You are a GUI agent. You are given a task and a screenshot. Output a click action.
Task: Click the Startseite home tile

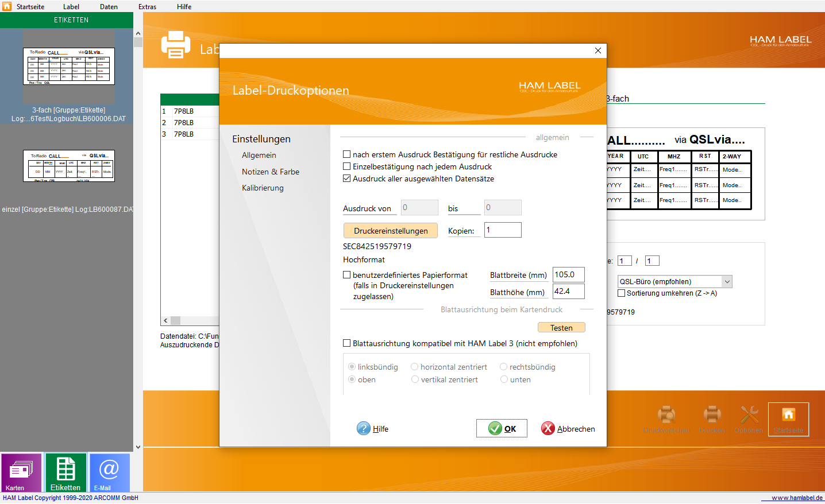(788, 419)
